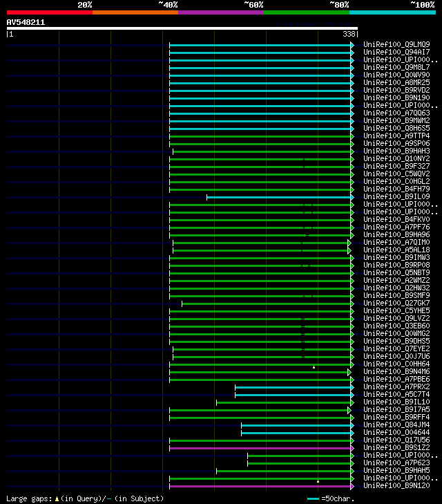Select the UniRef100_B9DHS5 label
The image size is (442, 504).
pos(396,341)
